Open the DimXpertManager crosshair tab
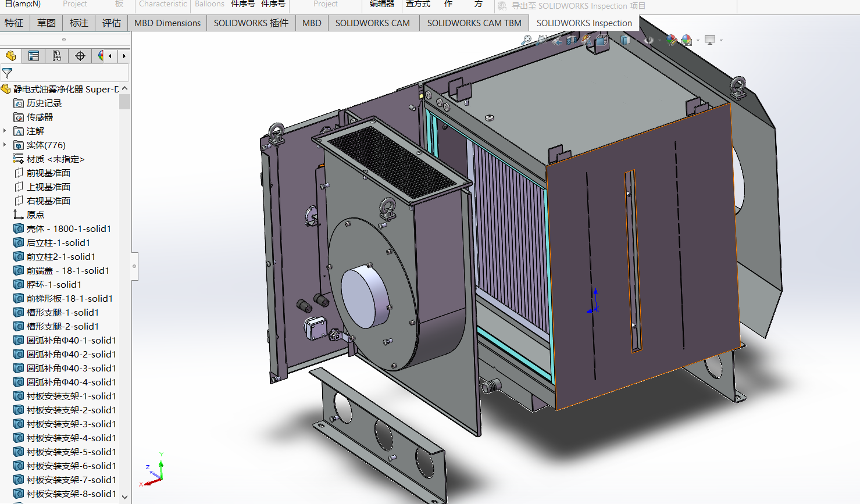 coord(80,56)
